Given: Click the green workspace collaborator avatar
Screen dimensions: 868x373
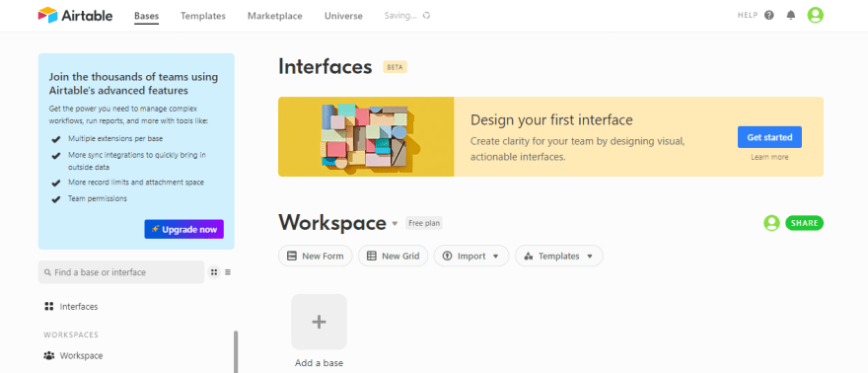Looking at the screenshot, I should [771, 223].
